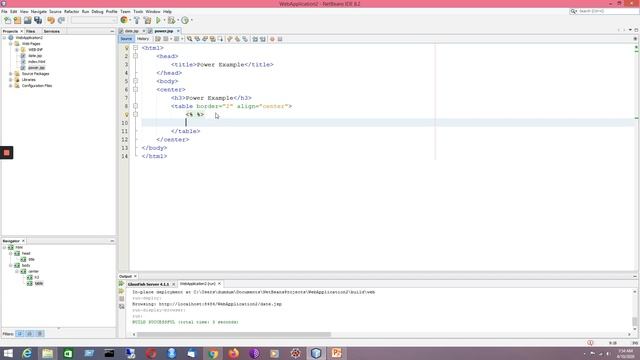Image resolution: width=640 pixels, height=360 pixels.
Task: Click the Stop square icon in Output
Action: (122, 298)
